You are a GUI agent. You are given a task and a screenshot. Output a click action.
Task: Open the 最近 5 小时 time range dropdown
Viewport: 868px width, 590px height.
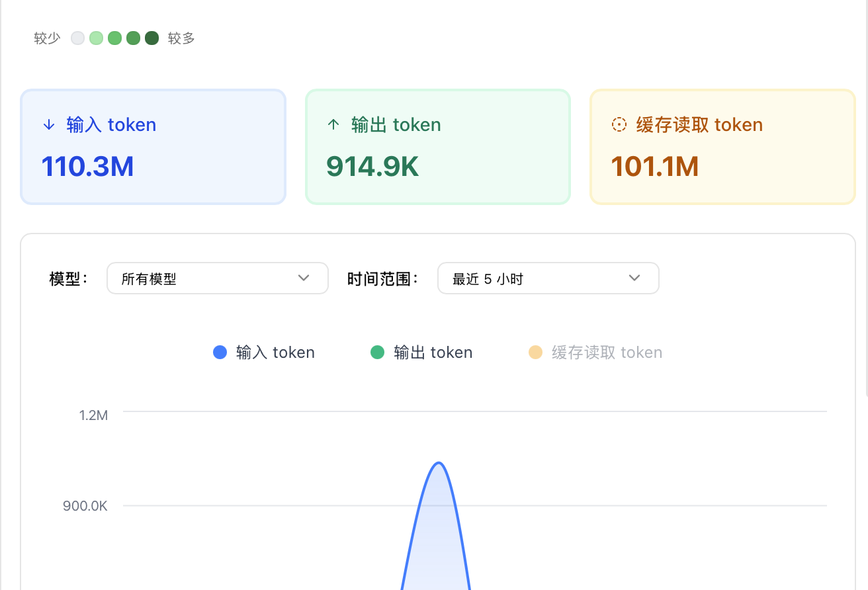(x=548, y=278)
